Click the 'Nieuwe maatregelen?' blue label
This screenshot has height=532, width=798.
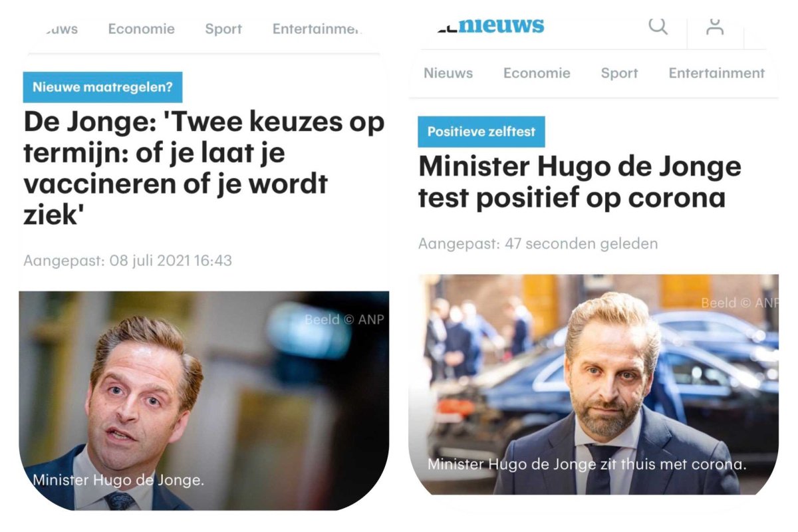[x=102, y=87]
